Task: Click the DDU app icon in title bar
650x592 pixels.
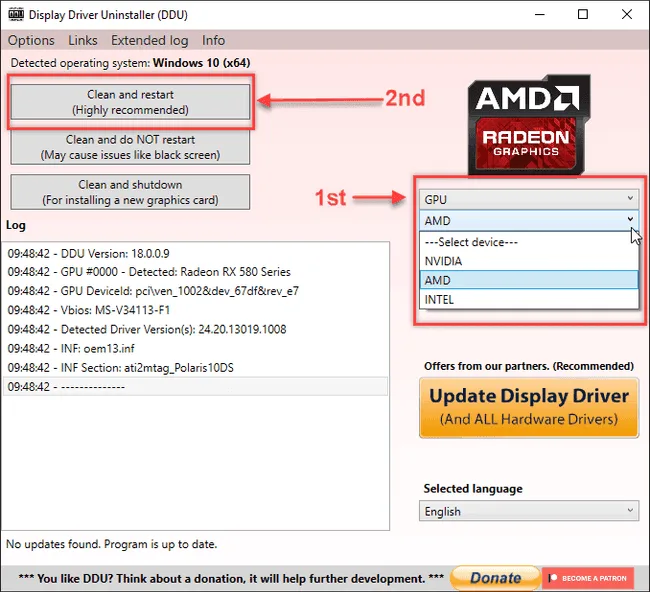Action: point(16,15)
